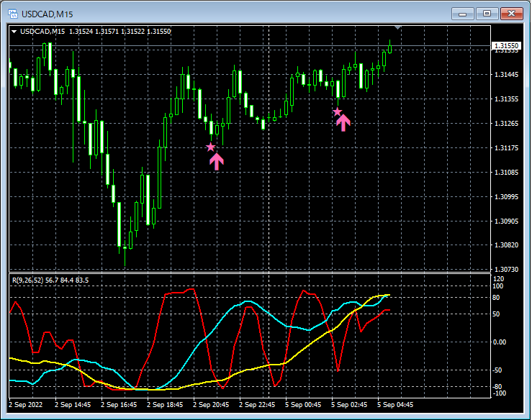Click the pink up arrow near 02:45

coord(343,122)
